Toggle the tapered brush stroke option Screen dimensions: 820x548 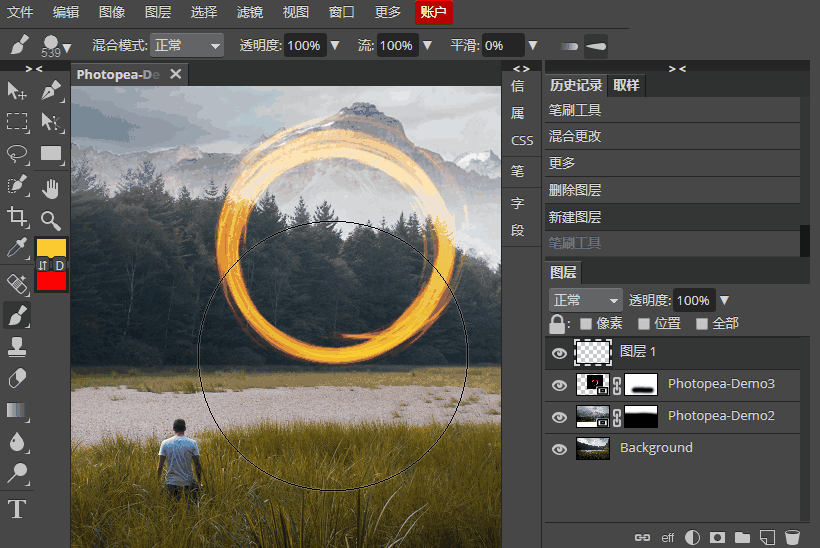point(596,46)
